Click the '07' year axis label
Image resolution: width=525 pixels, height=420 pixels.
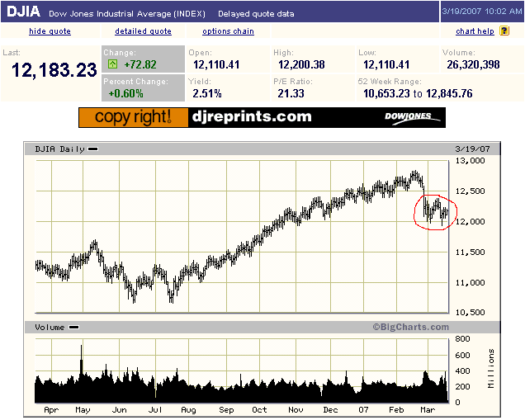click(x=363, y=410)
